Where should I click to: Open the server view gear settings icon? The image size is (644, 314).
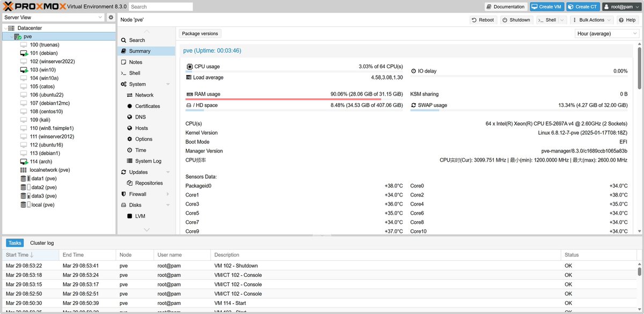[111, 17]
